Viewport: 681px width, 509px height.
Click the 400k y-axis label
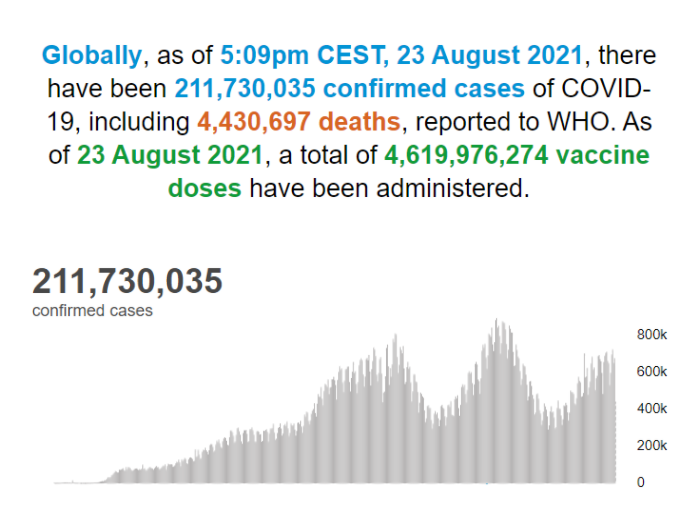[652, 408]
